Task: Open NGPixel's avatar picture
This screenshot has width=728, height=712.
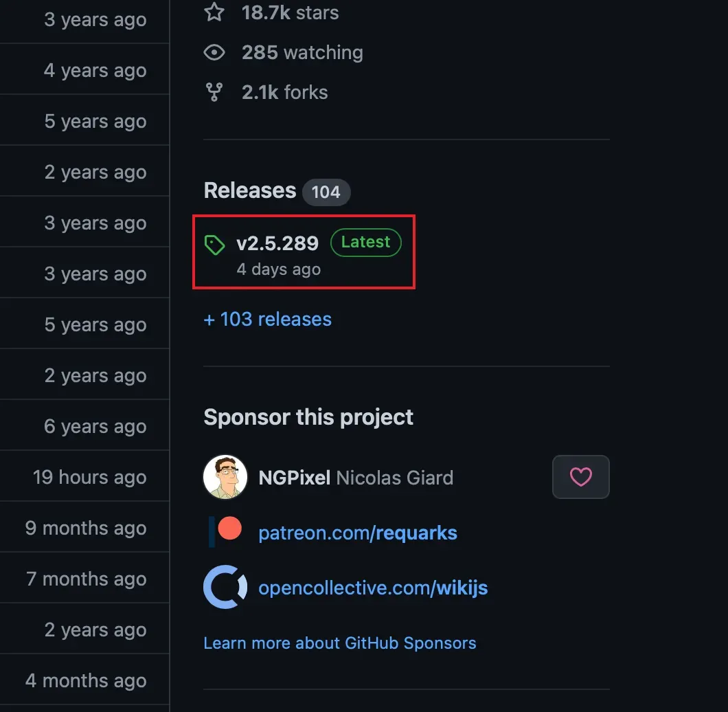Action: pyautogui.click(x=225, y=477)
